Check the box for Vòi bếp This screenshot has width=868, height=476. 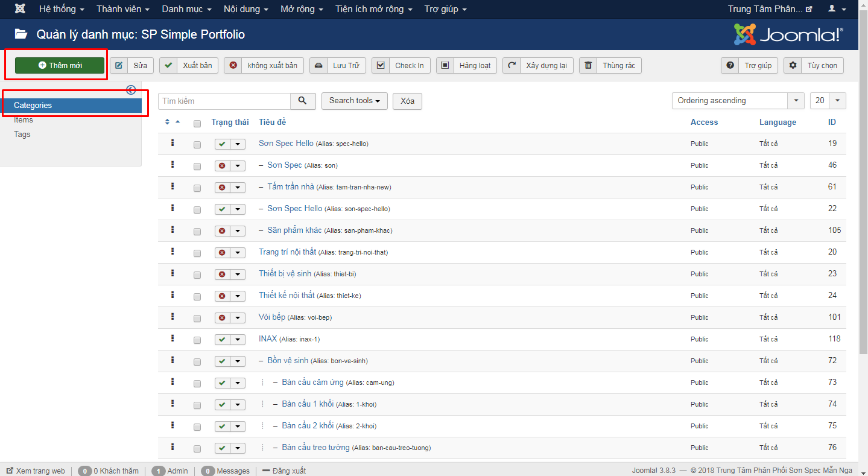(197, 319)
